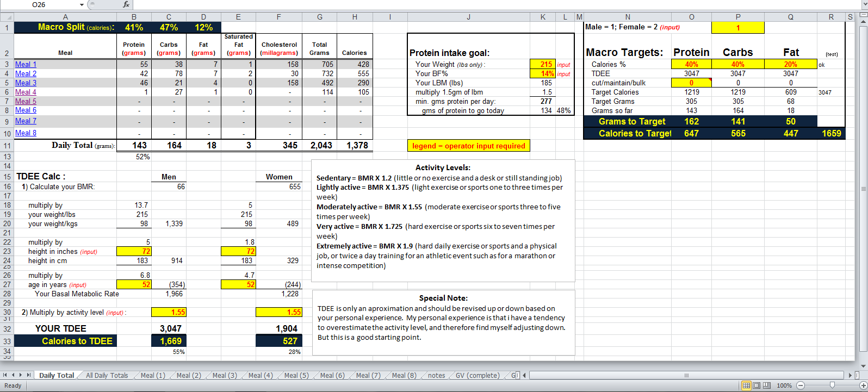The width and height of the screenshot is (868, 392).
Task: Click the Insert Function fx icon
Action: [126, 4]
